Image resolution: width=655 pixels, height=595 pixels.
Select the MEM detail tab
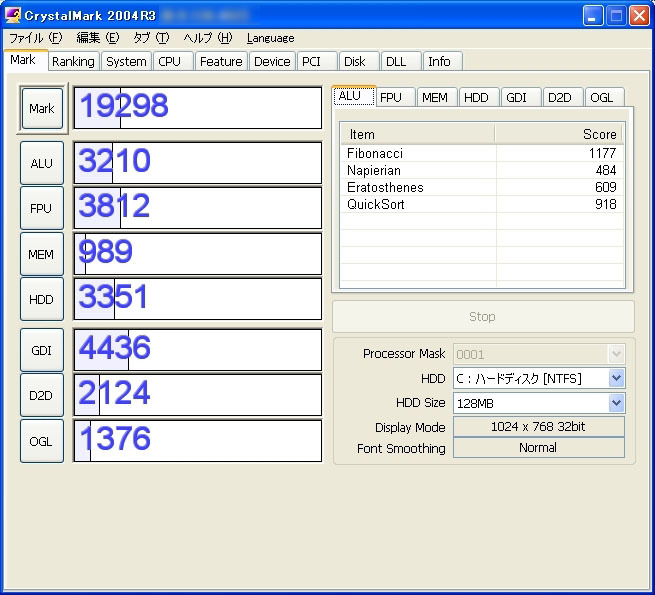[437, 97]
